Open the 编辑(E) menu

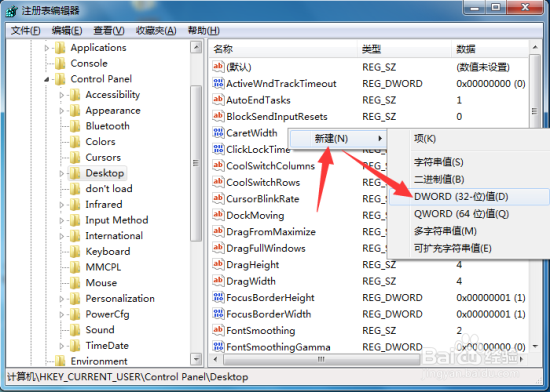point(67,31)
